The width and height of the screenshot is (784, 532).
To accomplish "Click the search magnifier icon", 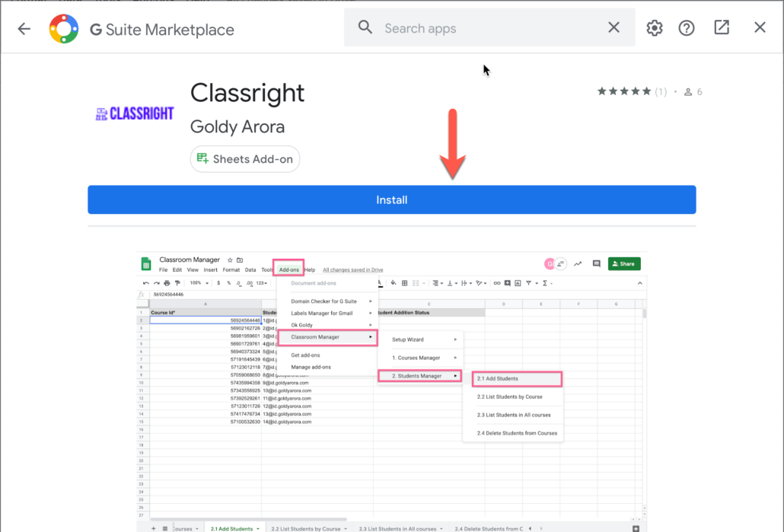I will click(x=365, y=27).
